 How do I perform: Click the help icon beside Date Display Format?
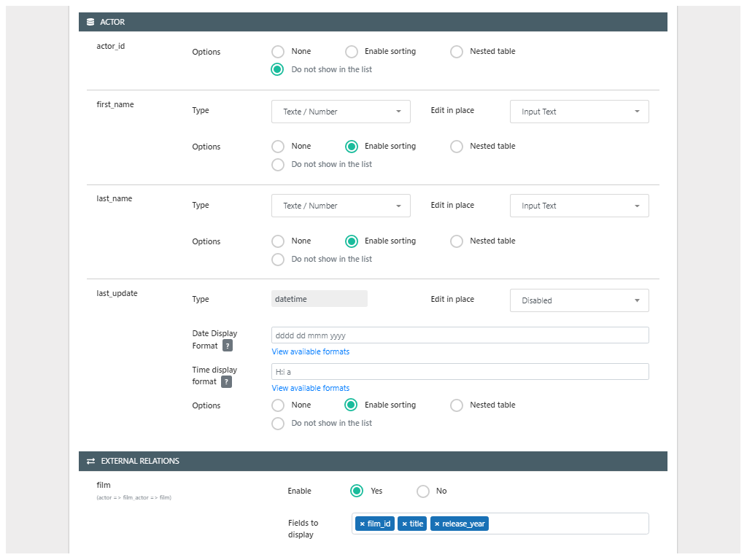[x=228, y=346]
